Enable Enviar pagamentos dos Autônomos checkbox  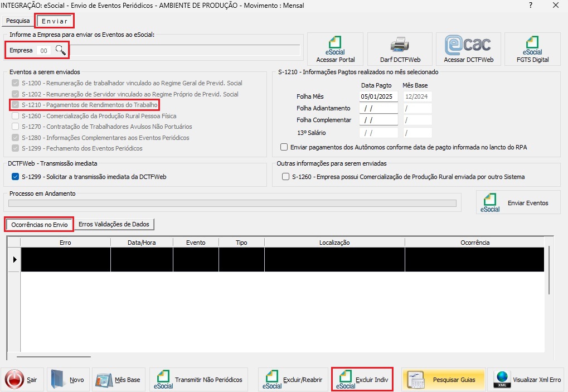[x=285, y=147]
